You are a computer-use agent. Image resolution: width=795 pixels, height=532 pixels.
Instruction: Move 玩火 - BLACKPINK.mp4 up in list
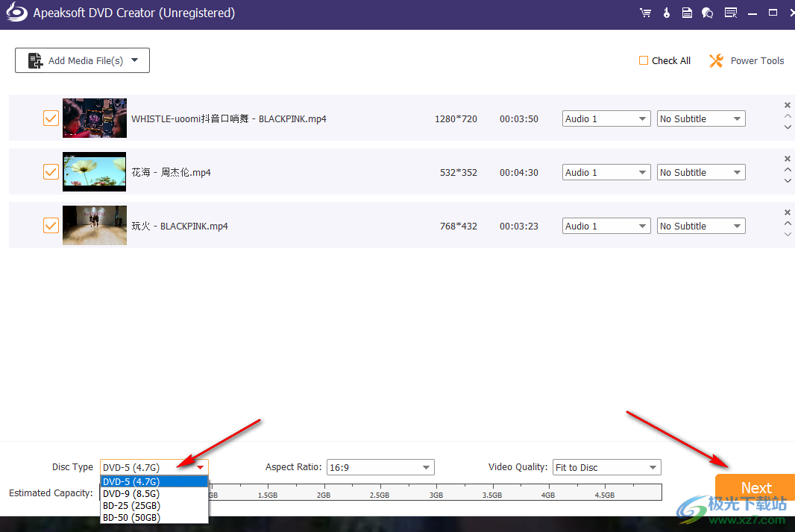(x=788, y=224)
